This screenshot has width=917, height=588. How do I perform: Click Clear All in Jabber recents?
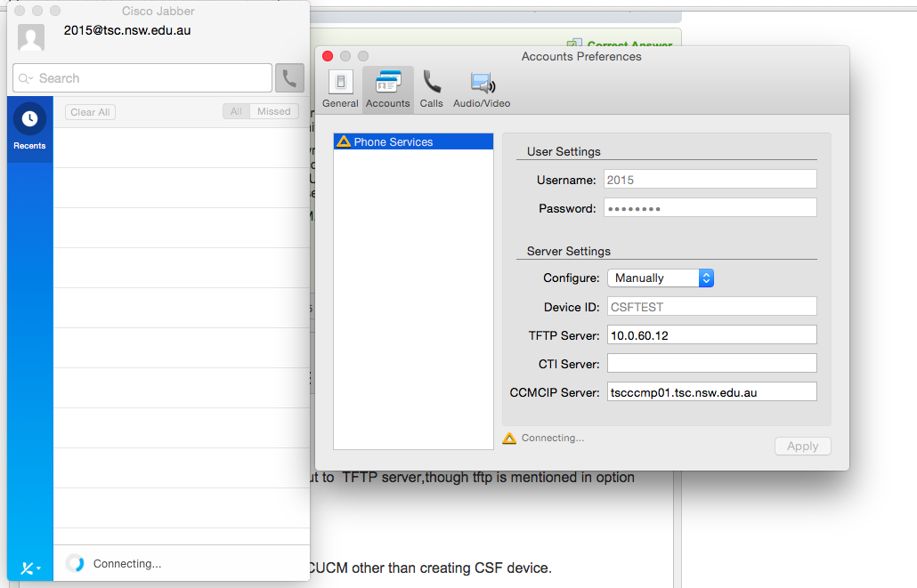(x=90, y=112)
